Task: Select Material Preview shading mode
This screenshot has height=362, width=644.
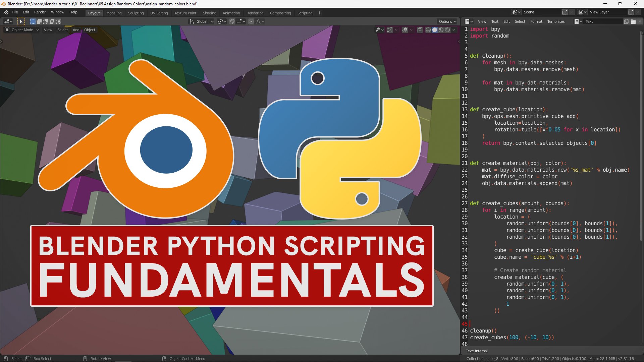Action: click(x=441, y=29)
